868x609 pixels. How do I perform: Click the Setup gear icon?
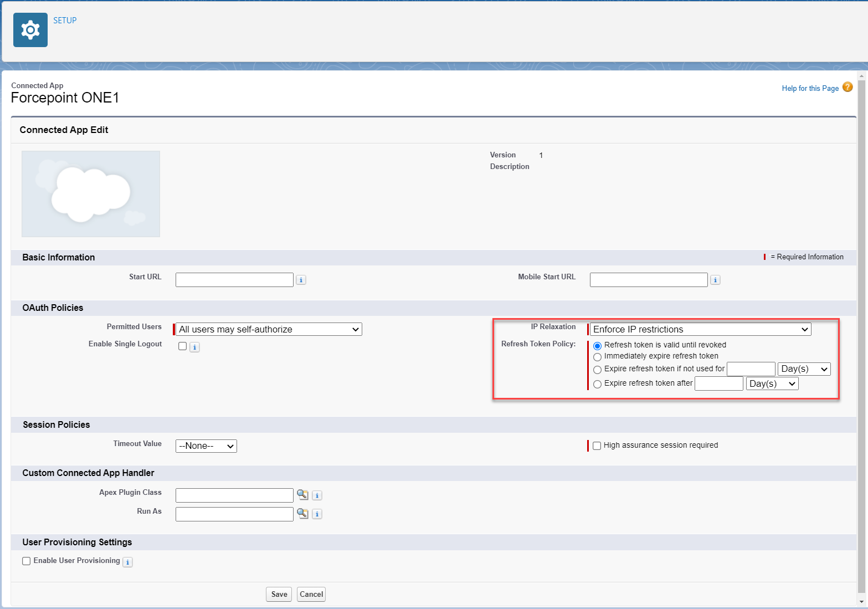30,29
